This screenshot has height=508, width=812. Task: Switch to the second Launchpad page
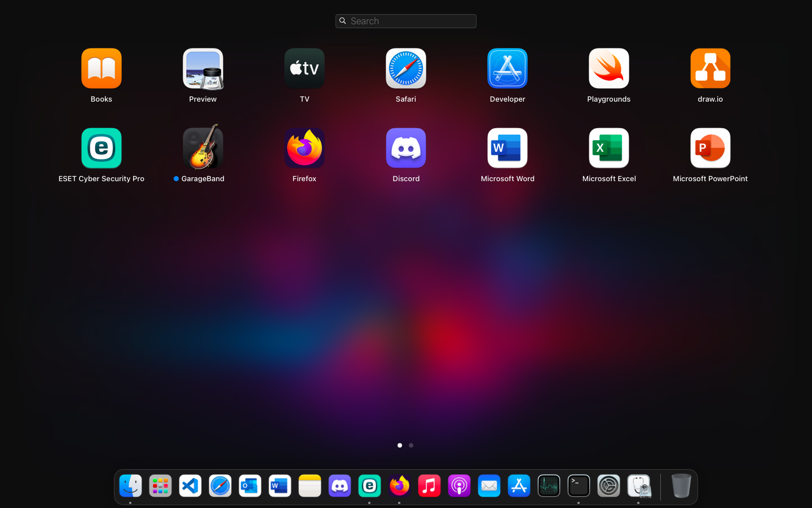[411, 445]
